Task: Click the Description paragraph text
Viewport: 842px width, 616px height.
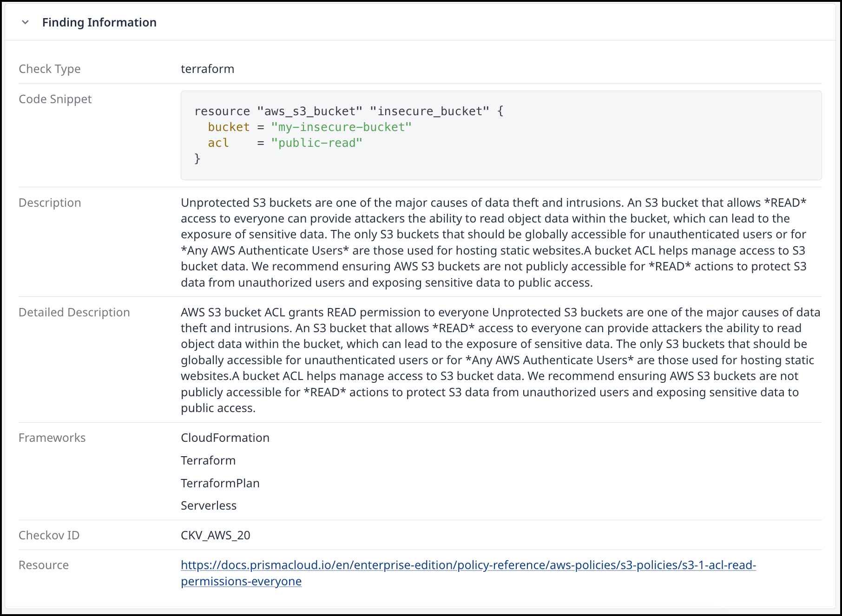Action: pos(493,242)
